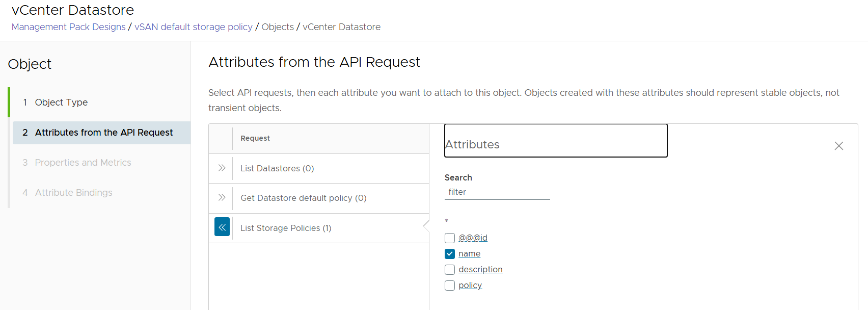Check the policy attribute checkbox
Image resolution: width=868 pixels, height=310 pixels.
pyautogui.click(x=450, y=286)
